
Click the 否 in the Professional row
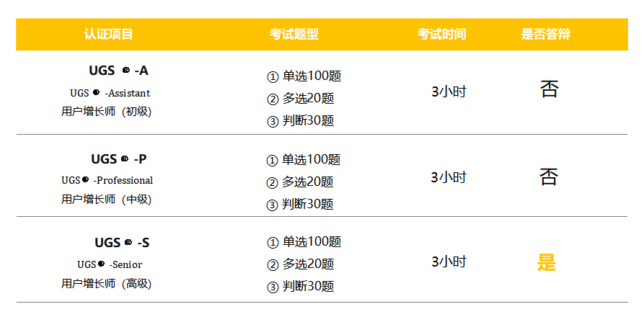point(549,177)
